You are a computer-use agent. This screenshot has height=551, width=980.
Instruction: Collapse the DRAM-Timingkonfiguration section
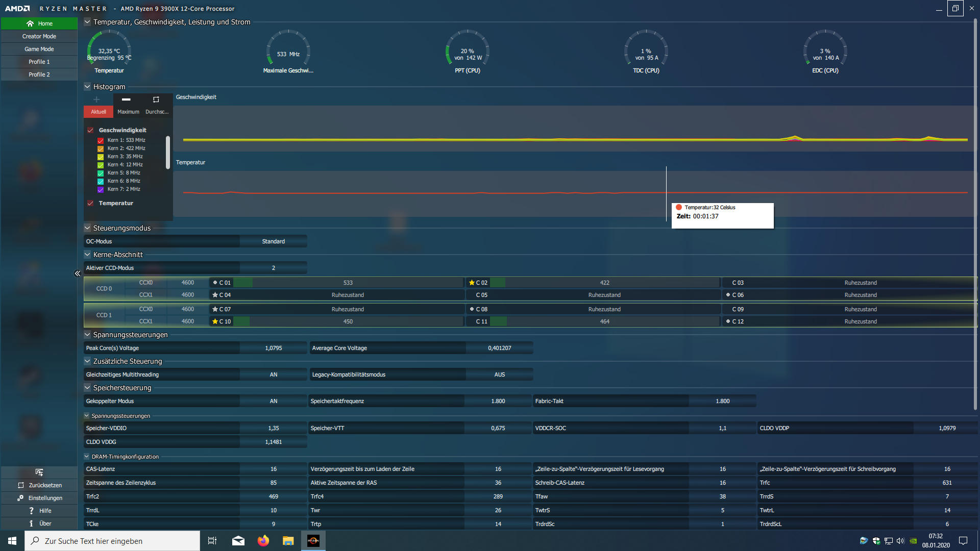pyautogui.click(x=87, y=457)
